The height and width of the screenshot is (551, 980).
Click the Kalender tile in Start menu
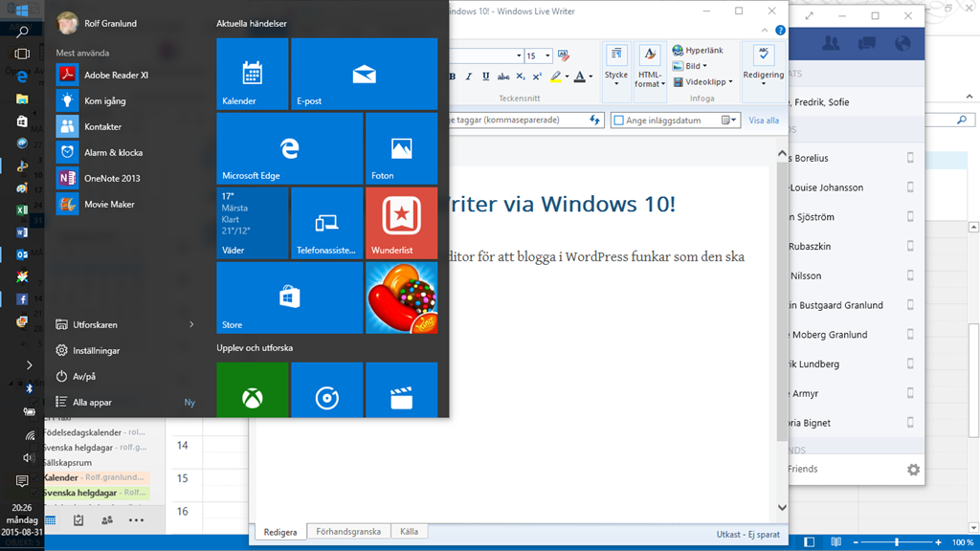click(252, 74)
